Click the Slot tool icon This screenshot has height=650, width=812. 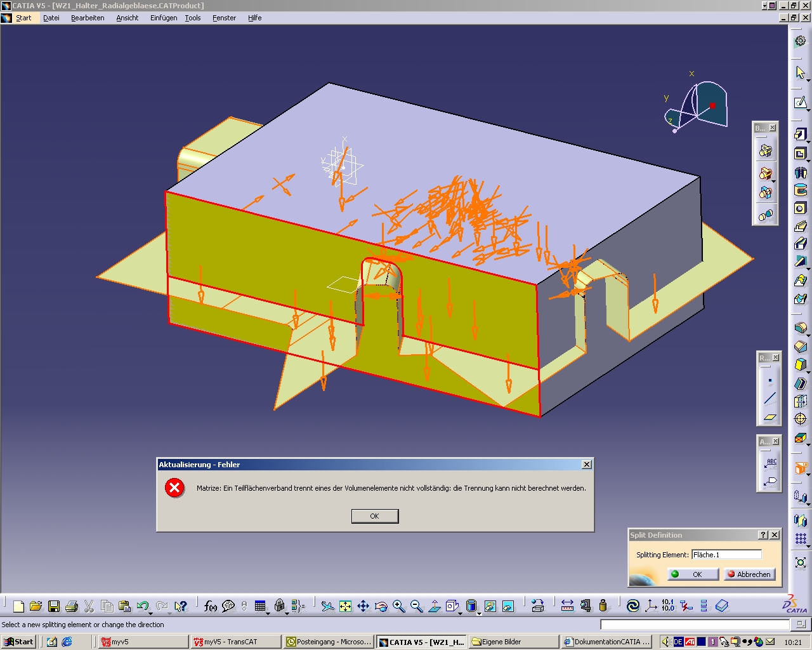click(x=801, y=244)
